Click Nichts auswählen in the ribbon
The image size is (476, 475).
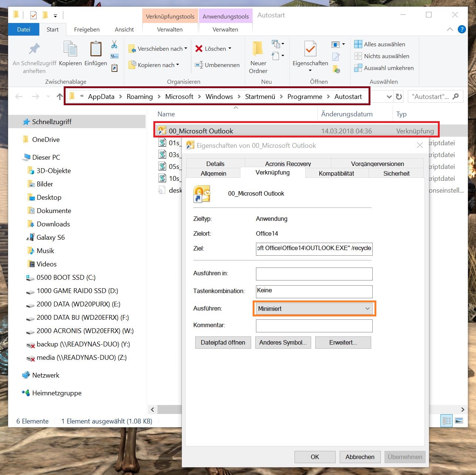pos(382,56)
